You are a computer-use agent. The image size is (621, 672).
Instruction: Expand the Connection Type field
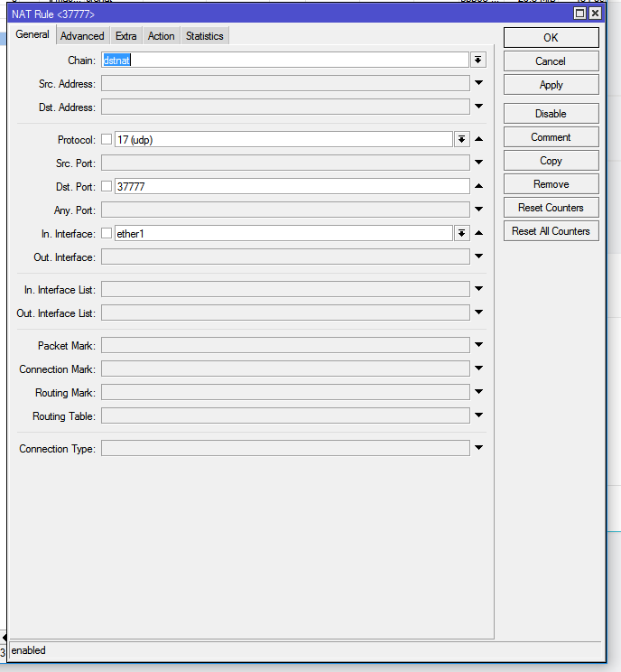(x=478, y=448)
